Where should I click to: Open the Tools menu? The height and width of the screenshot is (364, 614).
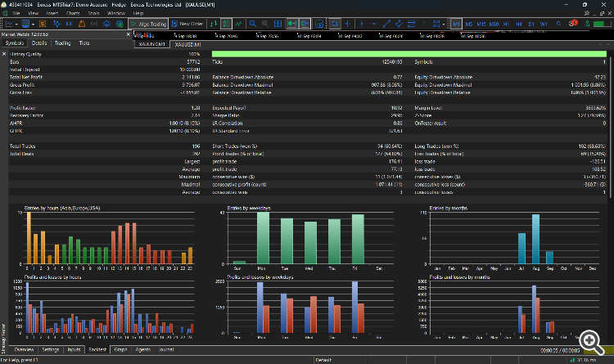coord(93,13)
